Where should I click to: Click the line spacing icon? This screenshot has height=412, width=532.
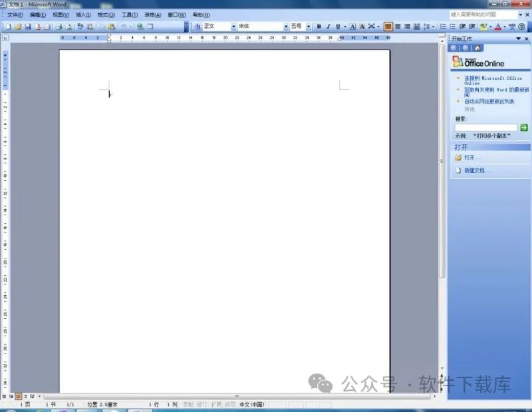[427, 27]
